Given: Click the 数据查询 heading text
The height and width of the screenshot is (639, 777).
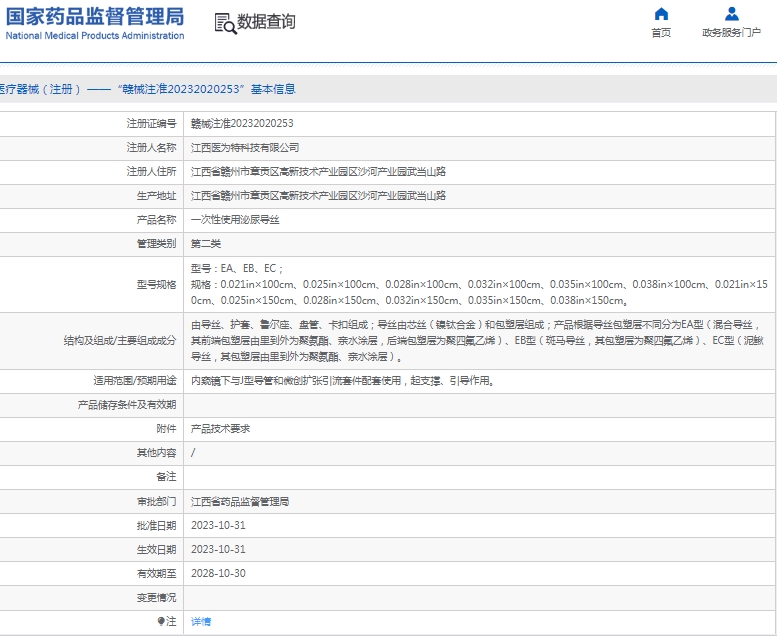Looking at the screenshot, I should (x=266, y=22).
